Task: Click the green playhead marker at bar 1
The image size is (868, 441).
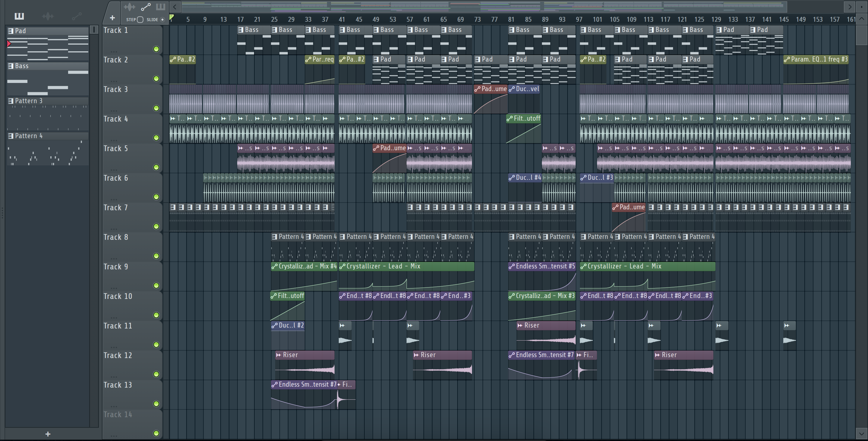Action: pyautogui.click(x=171, y=17)
